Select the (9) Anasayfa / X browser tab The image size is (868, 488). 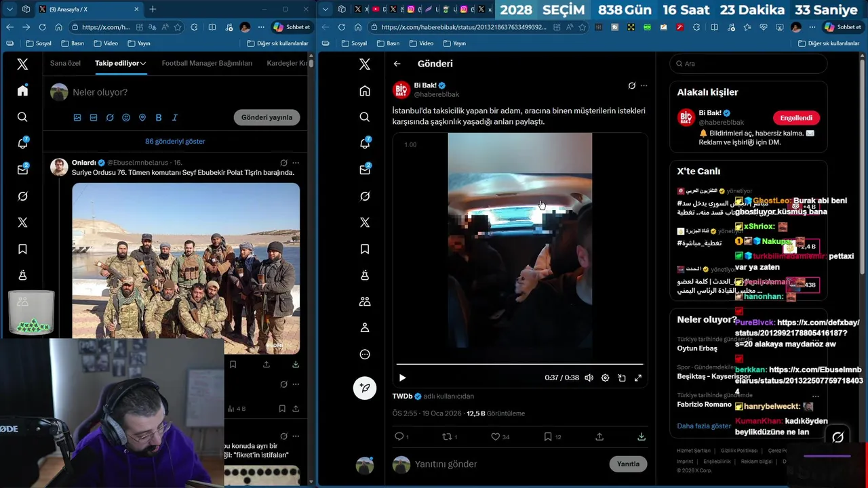(89, 9)
